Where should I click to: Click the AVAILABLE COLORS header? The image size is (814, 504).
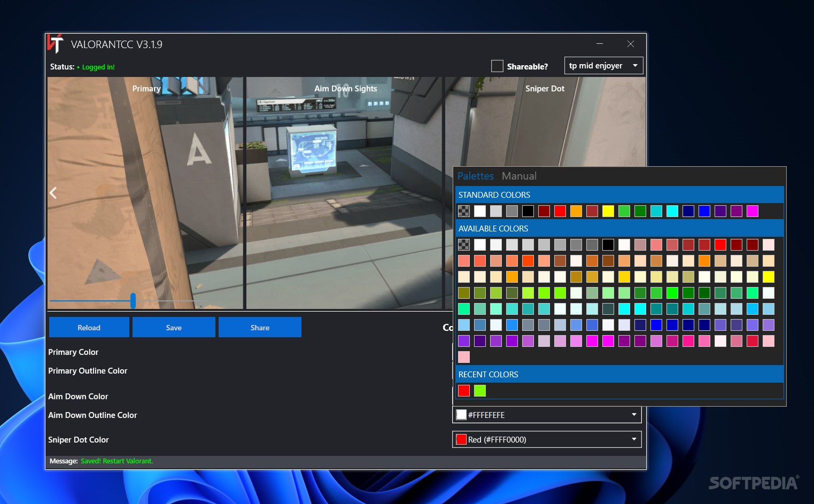[619, 228]
